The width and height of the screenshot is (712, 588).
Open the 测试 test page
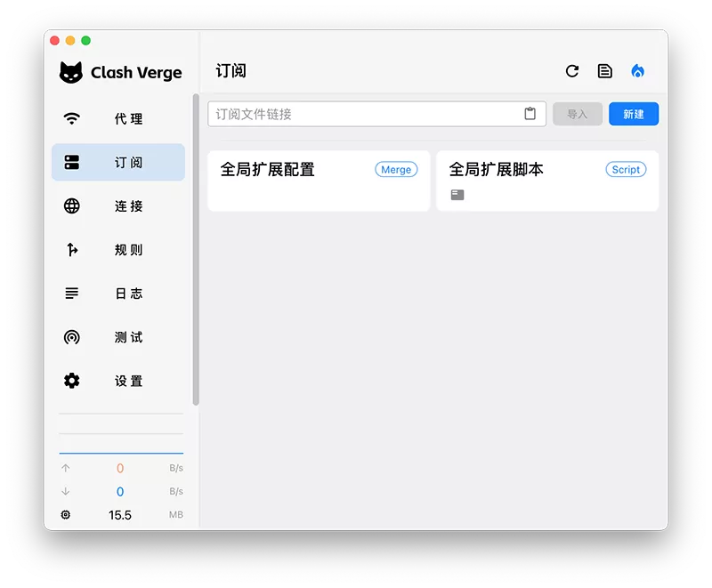pos(118,337)
